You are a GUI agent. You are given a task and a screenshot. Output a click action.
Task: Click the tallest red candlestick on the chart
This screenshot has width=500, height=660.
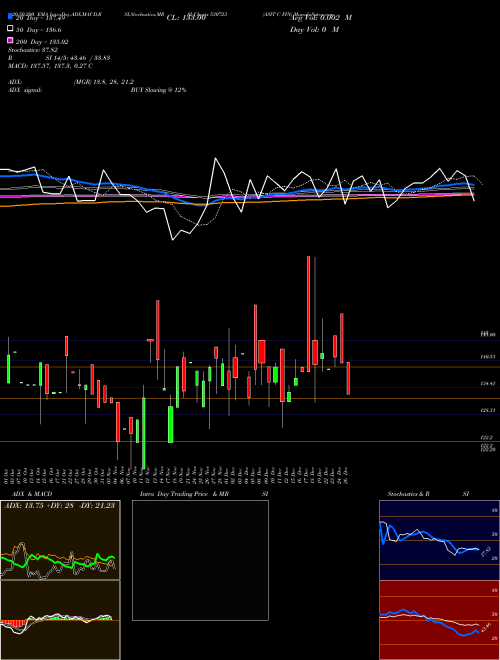(309, 314)
